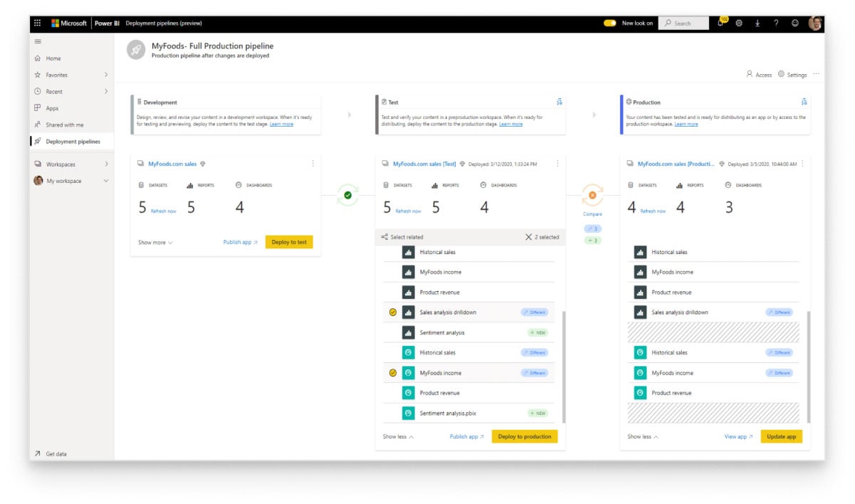The width and height of the screenshot is (855, 504).
Task: Click the download arrow icon in header
Action: tap(757, 23)
